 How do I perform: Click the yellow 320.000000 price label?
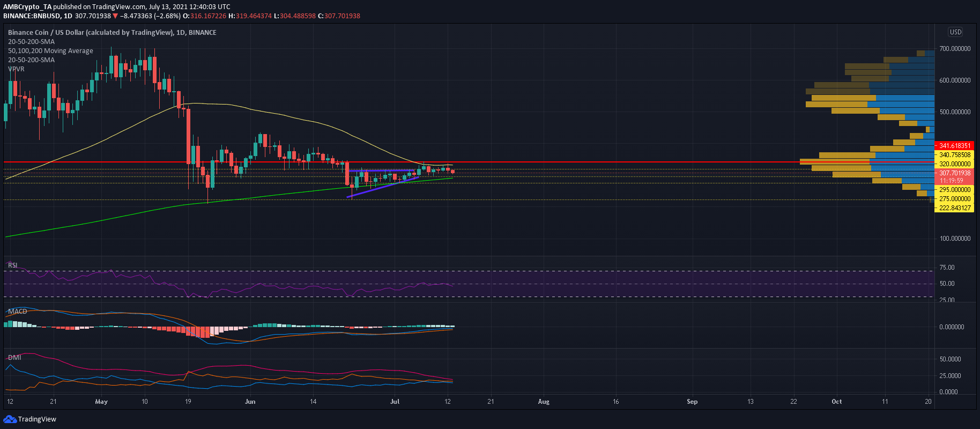tap(954, 164)
